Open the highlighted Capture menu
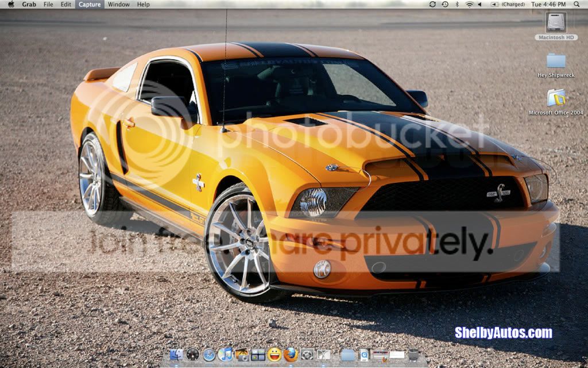This screenshot has height=368, width=588. pyautogui.click(x=90, y=5)
